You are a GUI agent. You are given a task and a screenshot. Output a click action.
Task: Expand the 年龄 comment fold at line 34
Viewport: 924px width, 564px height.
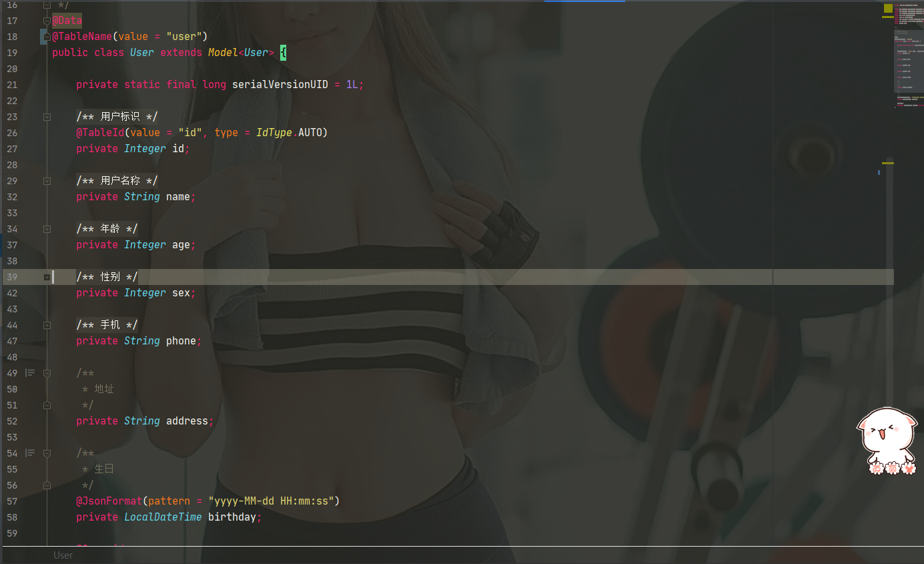point(47,229)
